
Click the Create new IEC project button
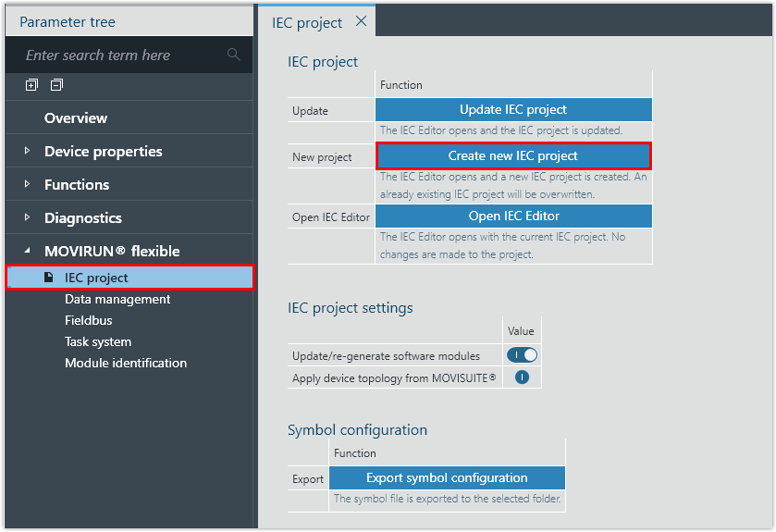pyautogui.click(x=512, y=155)
